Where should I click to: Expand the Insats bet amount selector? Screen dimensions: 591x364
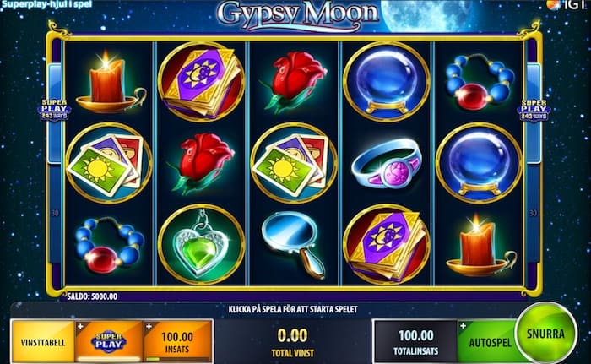[176, 341]
